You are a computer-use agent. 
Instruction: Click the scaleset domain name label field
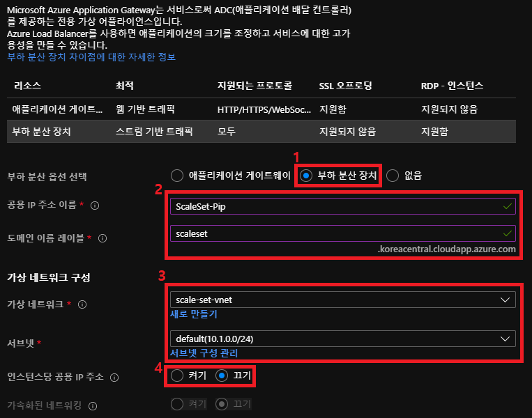pos(342,233)
